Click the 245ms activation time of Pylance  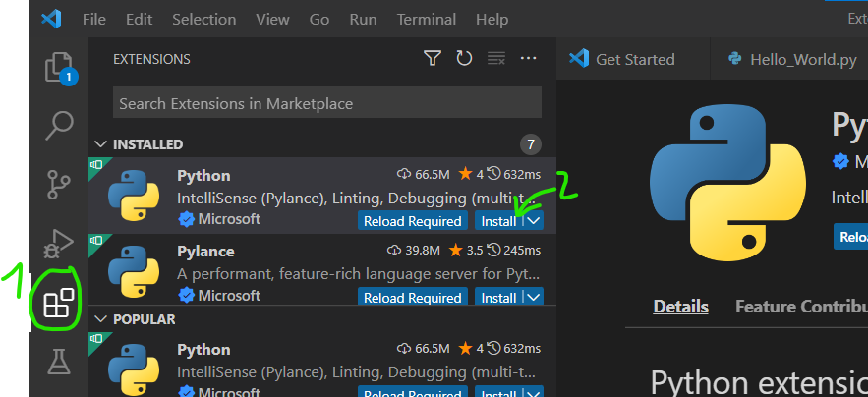(x=514, y=251)
